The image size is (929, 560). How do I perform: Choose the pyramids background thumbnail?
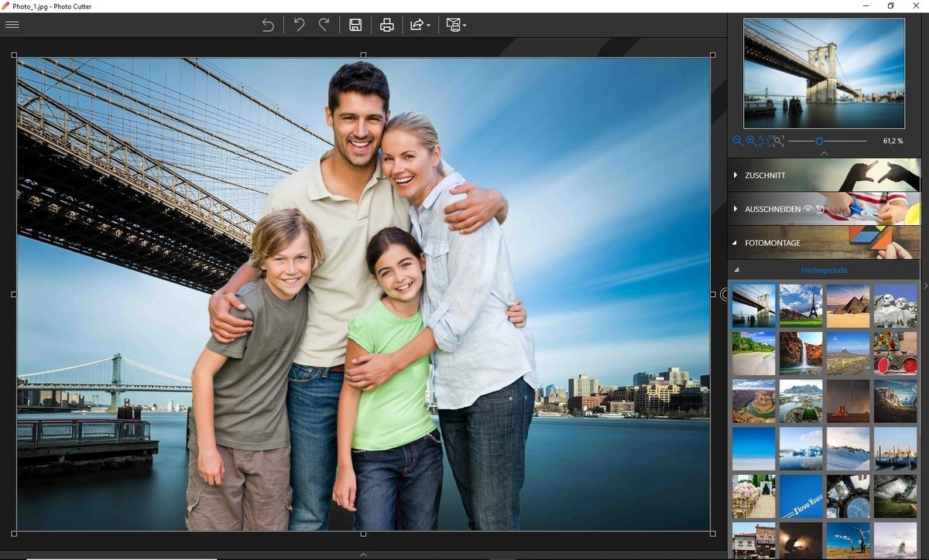pyautogui.click(x=848, y=306)
